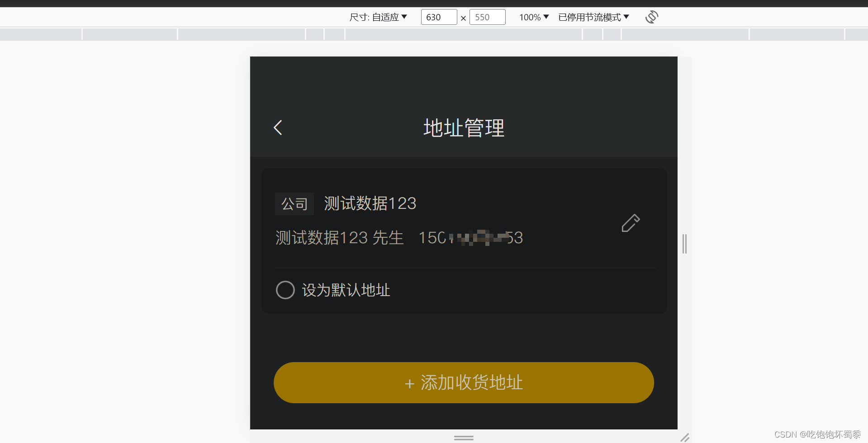Open the 100% zoom dropdown
Image resolution: width=868 pixels, height=443 pixels.
pos(534,17)
